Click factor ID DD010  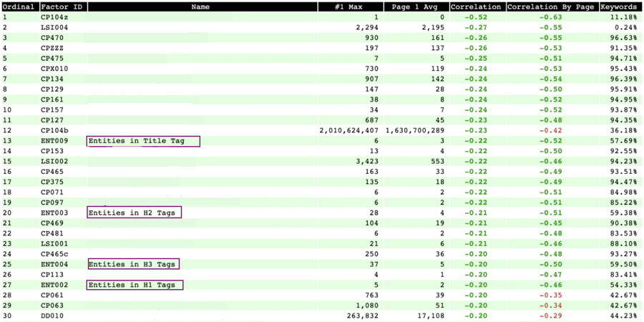point(52,316)
